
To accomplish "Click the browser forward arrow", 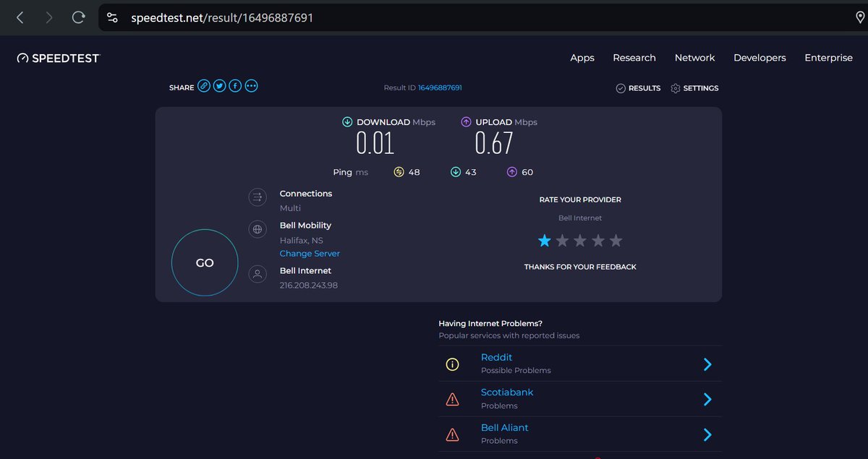I will coord(48,17).
